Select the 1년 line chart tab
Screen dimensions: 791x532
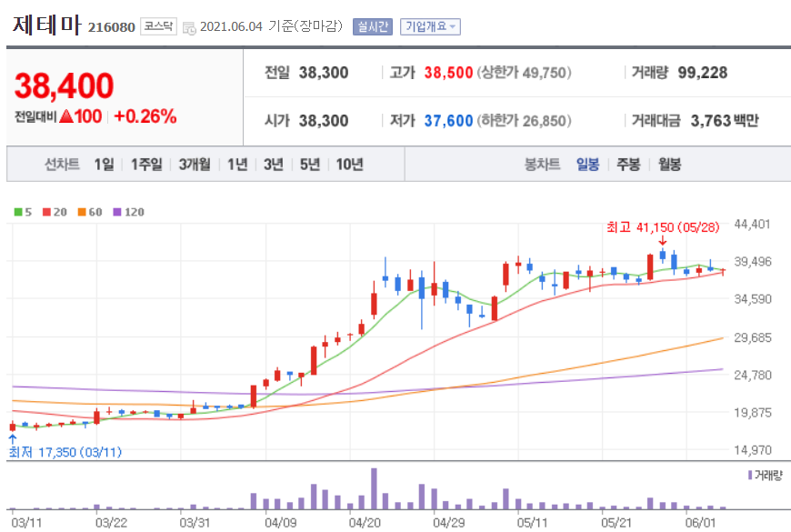[237, 164]
